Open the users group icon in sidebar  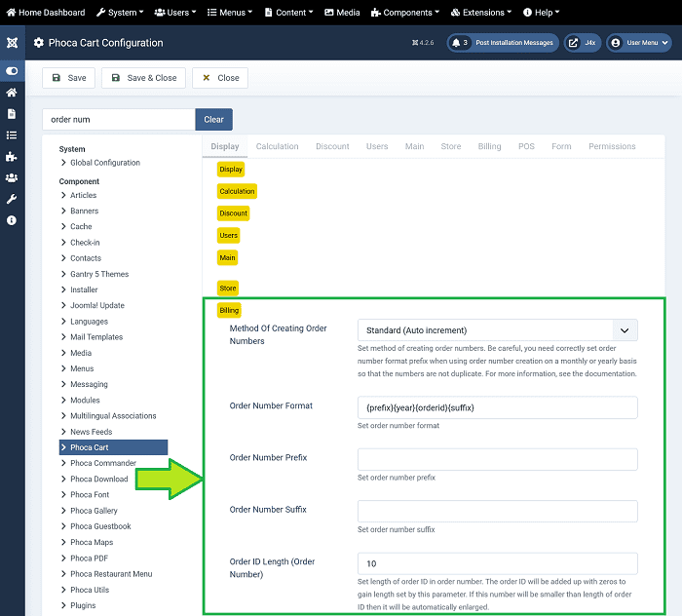(12, 177)
